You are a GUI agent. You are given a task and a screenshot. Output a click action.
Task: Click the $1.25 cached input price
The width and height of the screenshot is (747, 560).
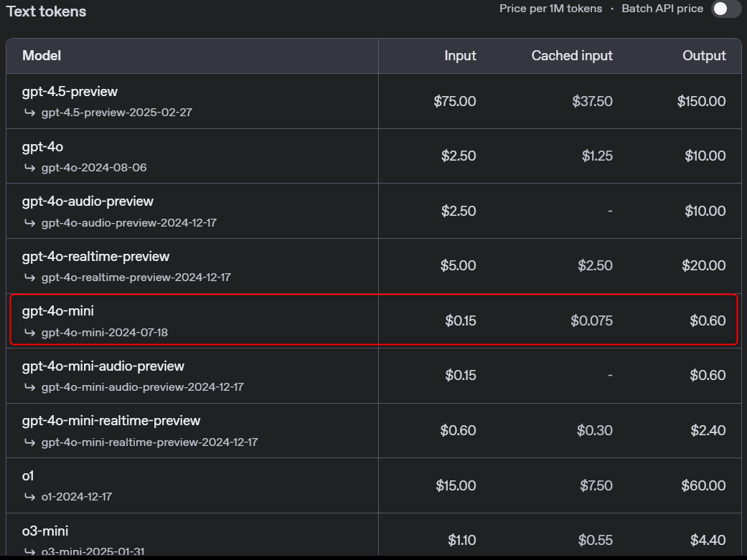597,156
